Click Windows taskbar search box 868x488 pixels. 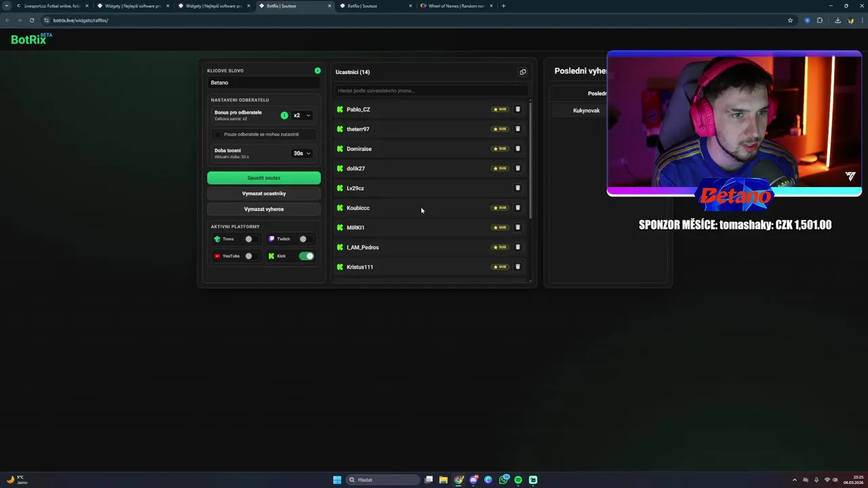point(382,480)
